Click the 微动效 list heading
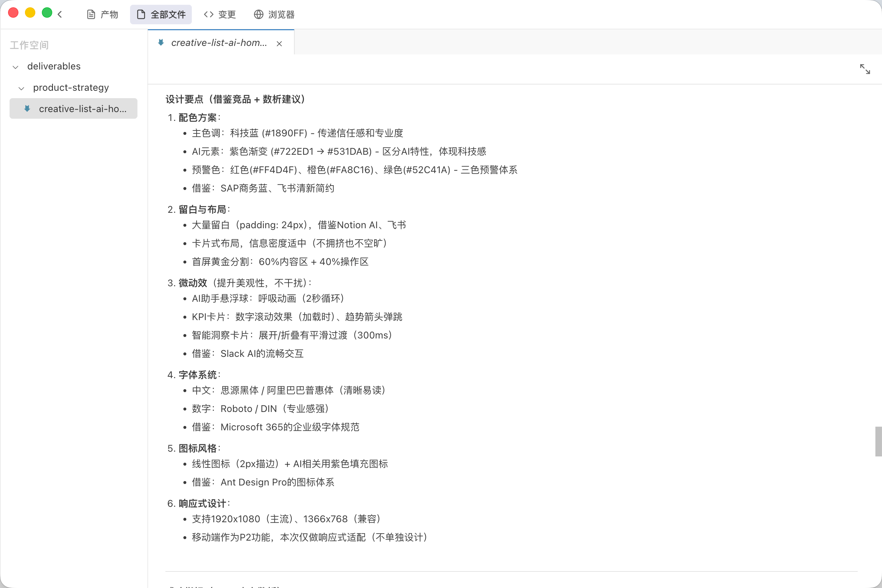 pyautogui.click(x=193, y=283)
